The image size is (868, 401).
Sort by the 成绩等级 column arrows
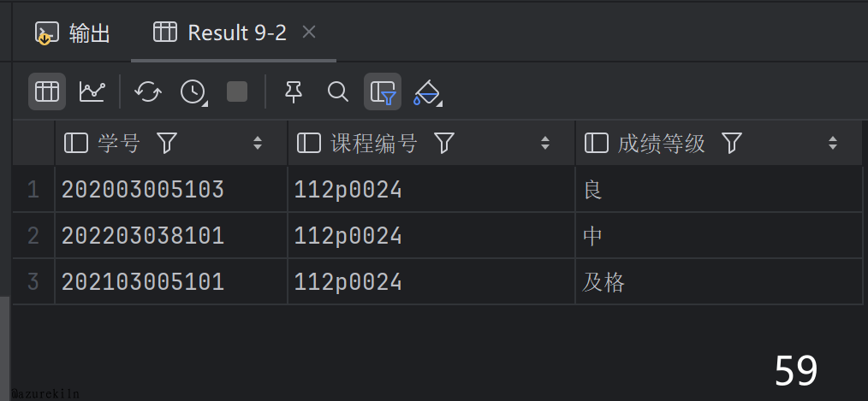click(x=833, y=144)
